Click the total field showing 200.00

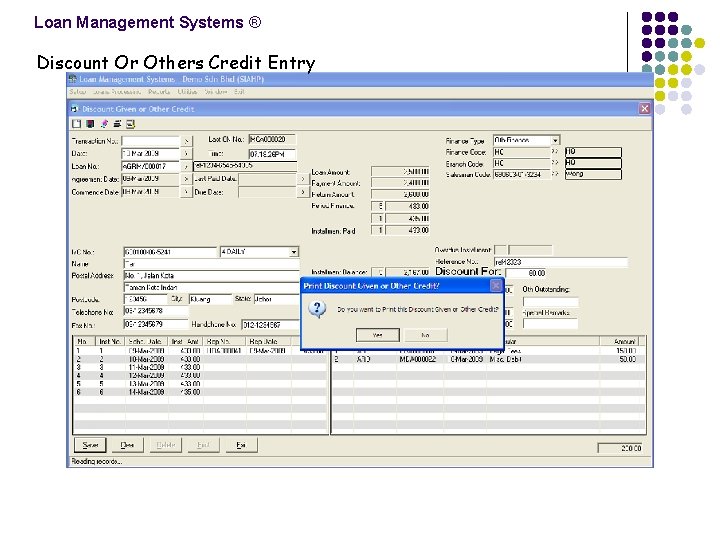[620, 448]
